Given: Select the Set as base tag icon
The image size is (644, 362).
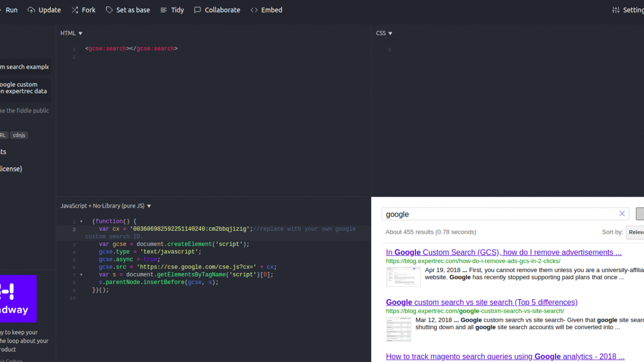Looking at the screenshot, I should coord(109,10).
